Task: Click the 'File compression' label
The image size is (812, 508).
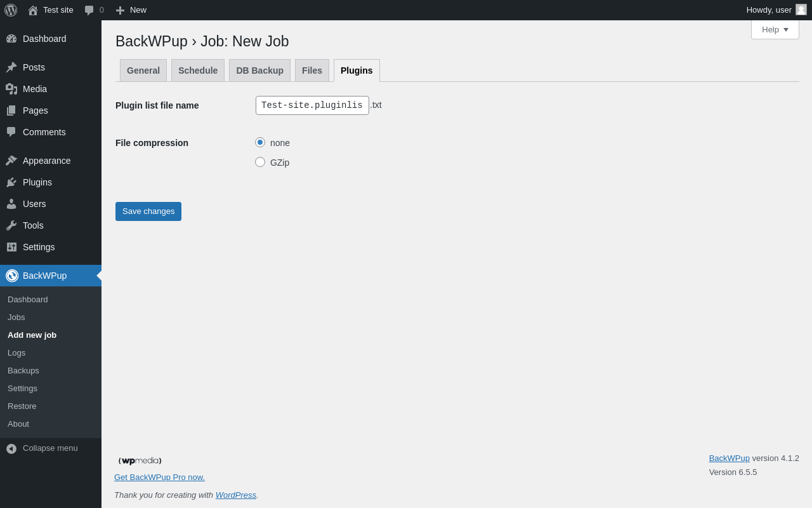Action: click(x=152, y=143)
